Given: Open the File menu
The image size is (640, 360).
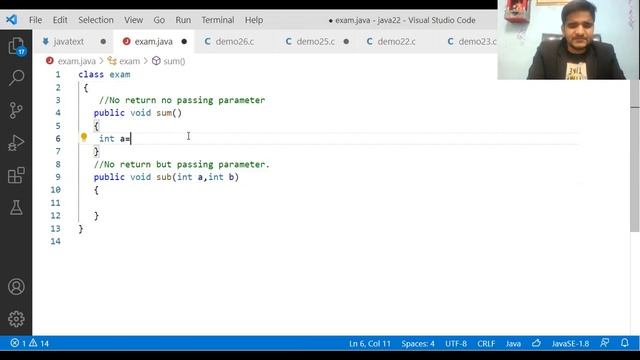Looking at the screenshot, I should [36, 20].
